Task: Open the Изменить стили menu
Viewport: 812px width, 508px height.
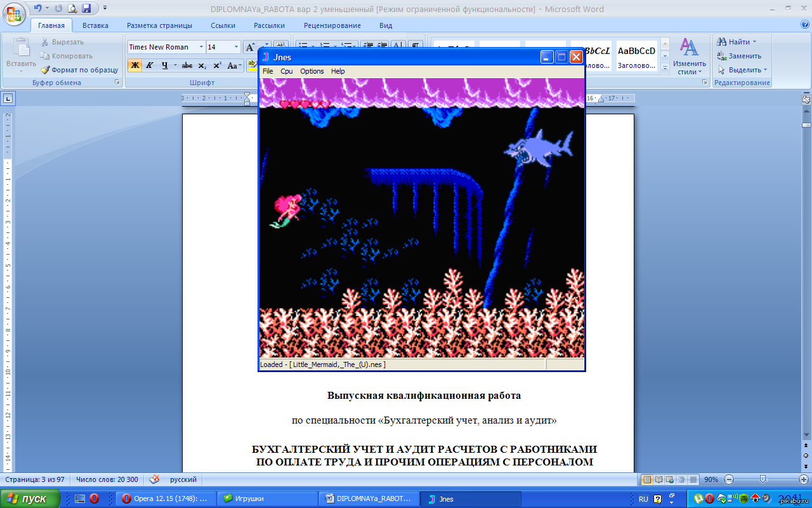Action: (x=690, y=56)
